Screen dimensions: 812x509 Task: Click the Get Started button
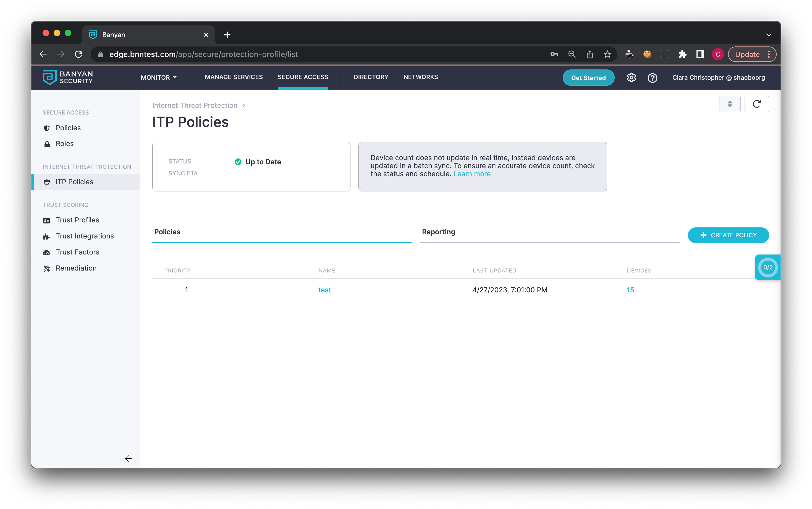coord(588,77)
